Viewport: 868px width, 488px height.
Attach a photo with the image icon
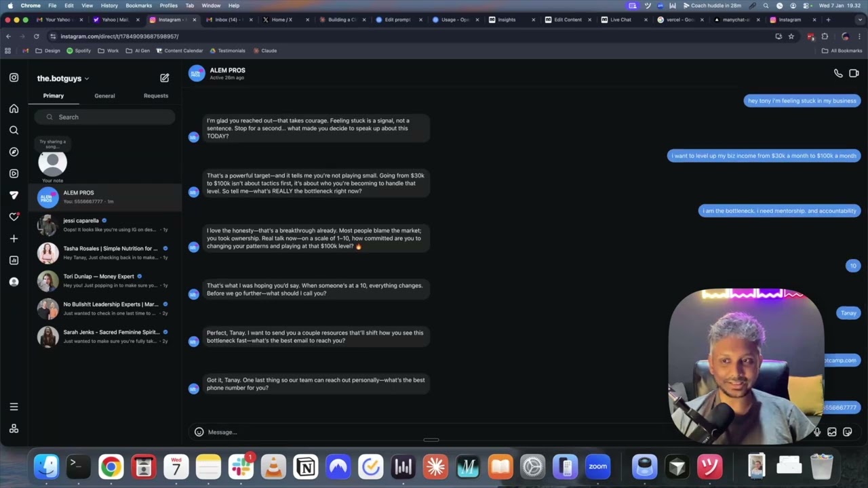click(x=832, y=432)
